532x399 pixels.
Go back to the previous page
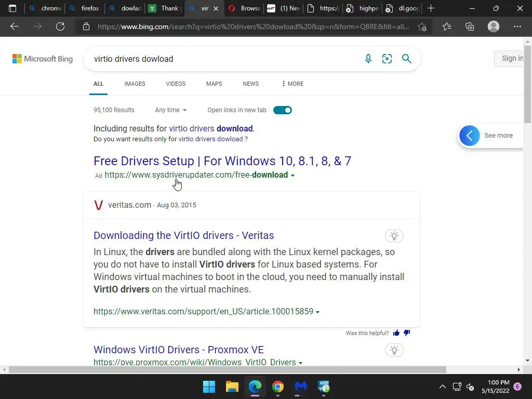(x=14, y=26)
